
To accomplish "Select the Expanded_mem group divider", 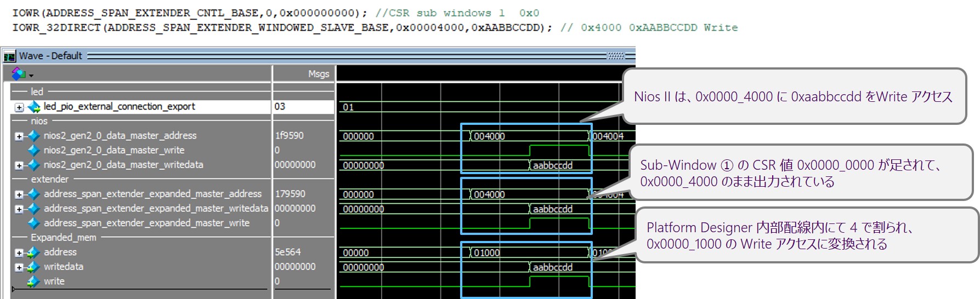I will pyautogui.click(x=63, y=238).
